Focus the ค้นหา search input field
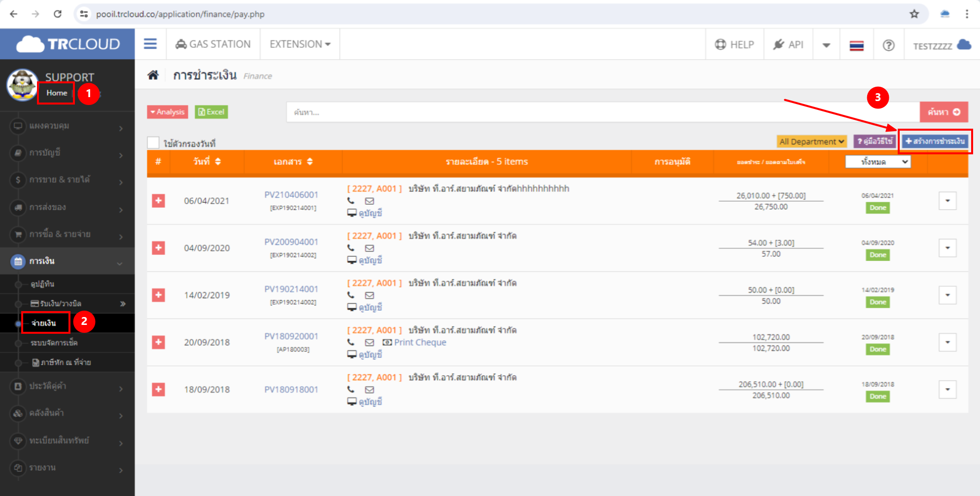 (x=603, y=112)
